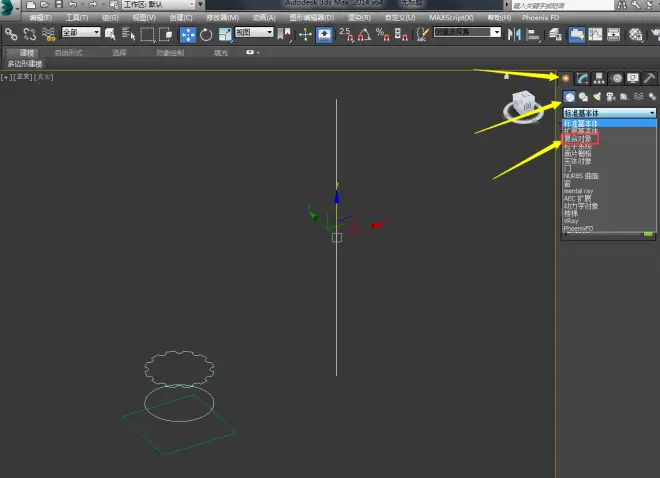Switch to the Create command panel tab
The height and width of the screenshot is (478, 660).
[x=565, y=78]
